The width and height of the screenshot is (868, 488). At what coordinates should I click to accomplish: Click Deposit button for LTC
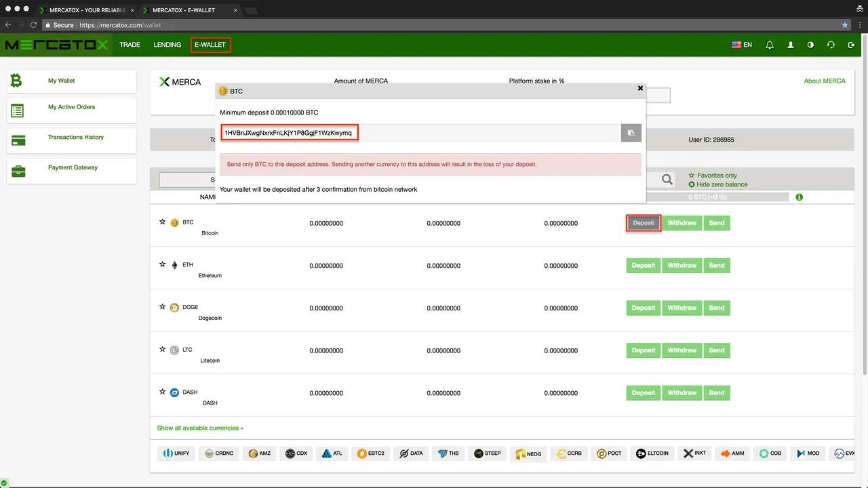[x=644, y=350]
